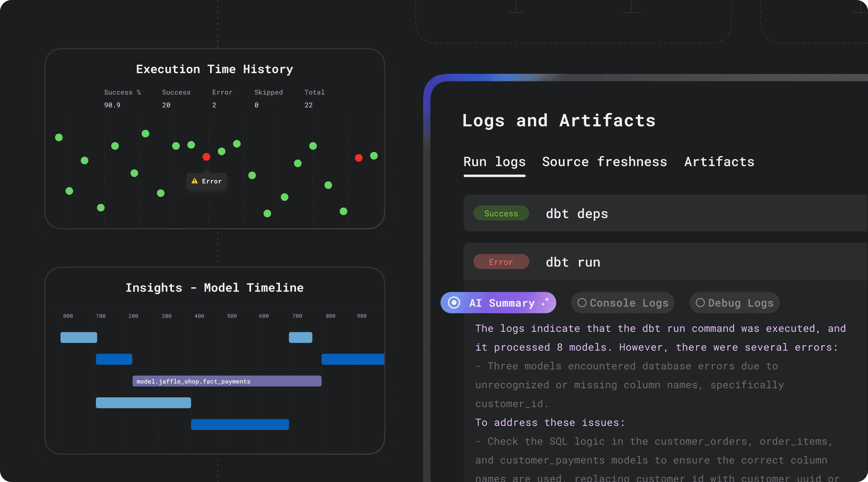Click the Error count value 2

(214, 105)
